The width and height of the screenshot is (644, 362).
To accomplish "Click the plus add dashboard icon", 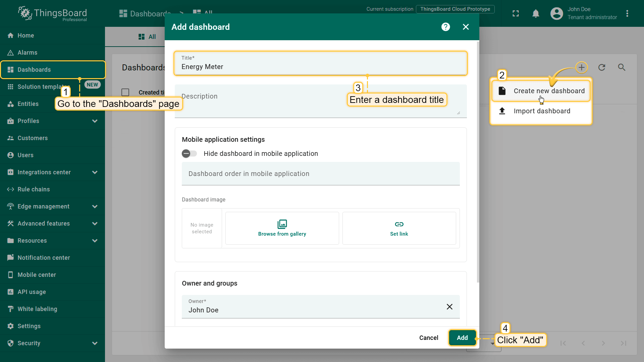I will coord(582,67).
